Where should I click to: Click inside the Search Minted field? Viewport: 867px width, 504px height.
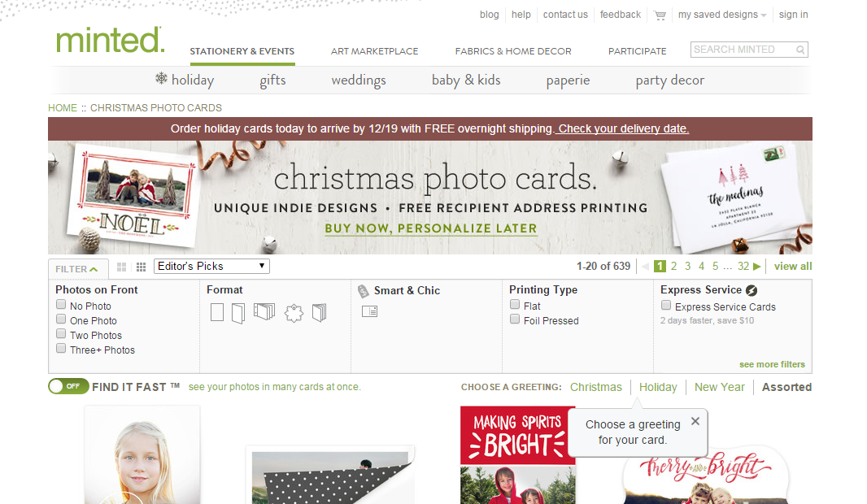click(742, 50)
